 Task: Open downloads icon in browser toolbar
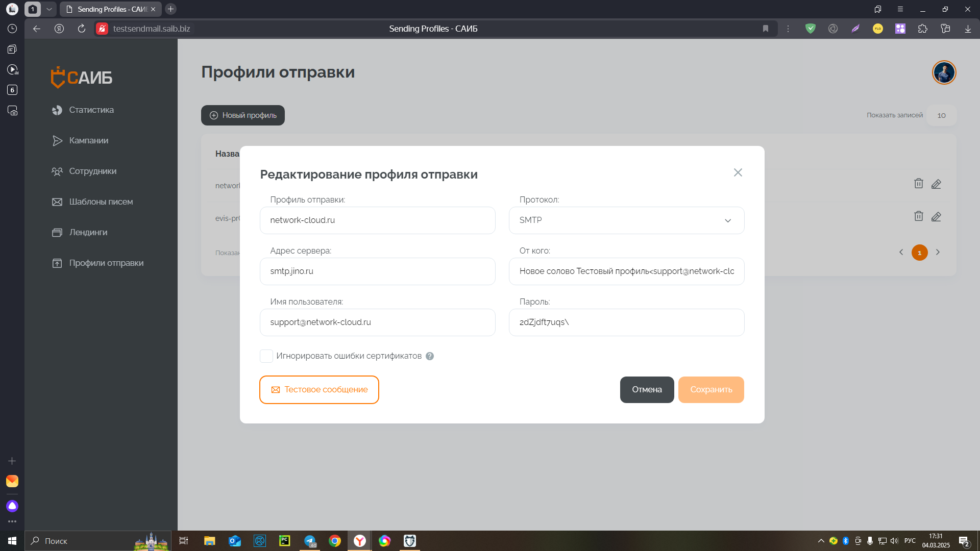click(967, 29)
